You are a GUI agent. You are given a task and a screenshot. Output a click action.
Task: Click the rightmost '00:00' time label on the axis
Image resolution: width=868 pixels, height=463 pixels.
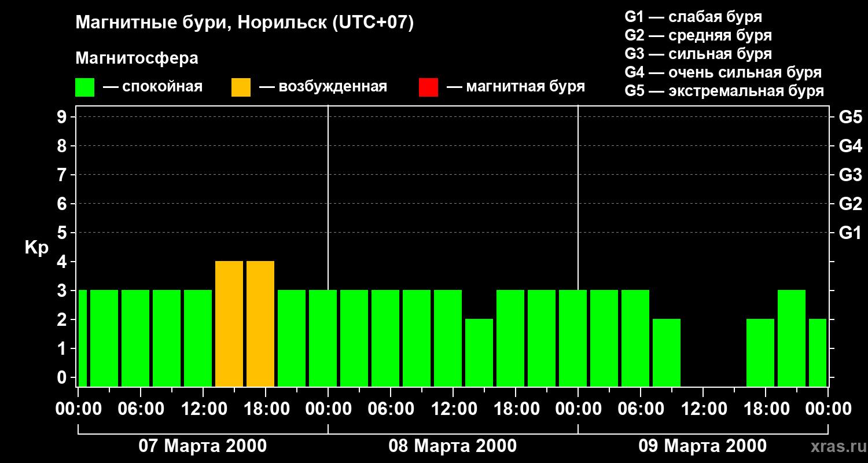coord(827,409)
